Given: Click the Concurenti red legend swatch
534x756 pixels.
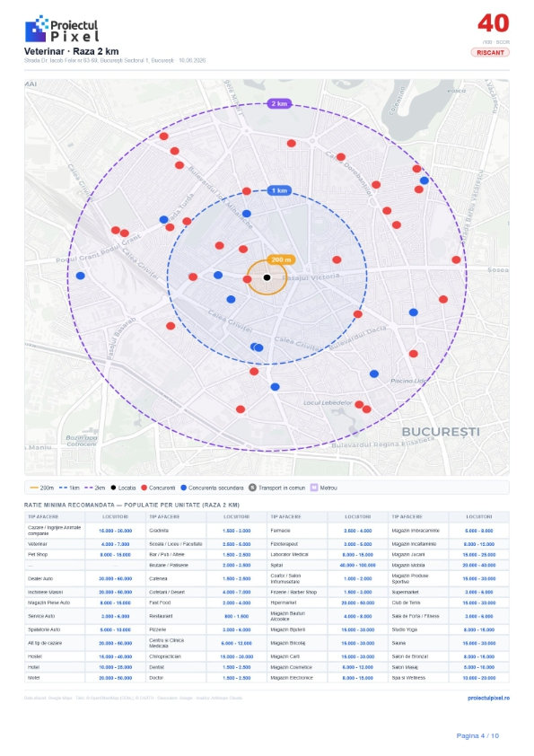Looking at the screenshot, I should (144, 488).
